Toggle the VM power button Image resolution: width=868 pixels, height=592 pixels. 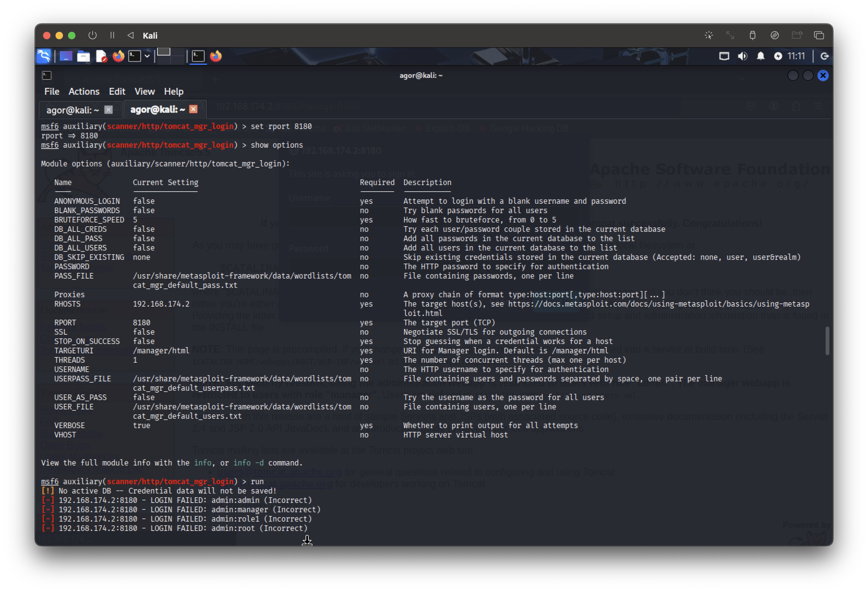[x=92, y=36]
